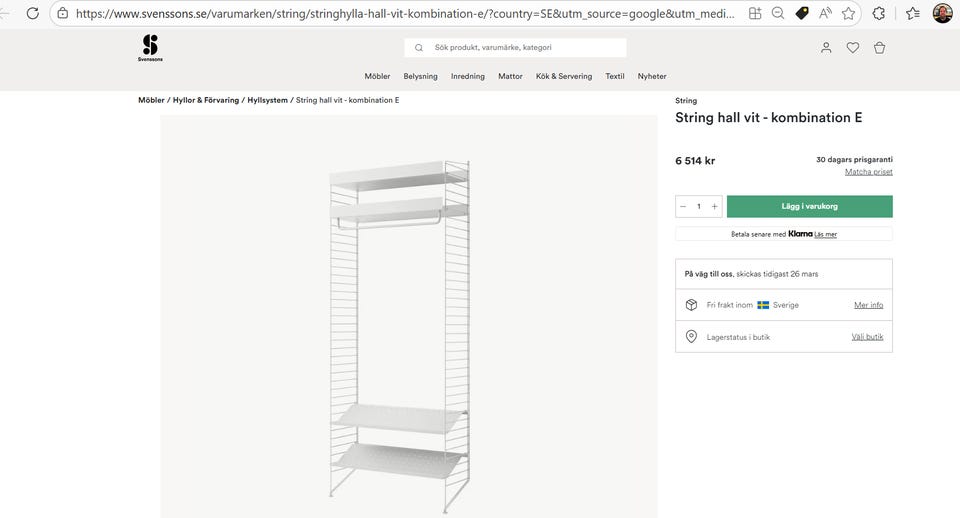This screenshot has width=960, height=518.
Task: Decrease quantity with minus button
Action: tap(683, 207)
